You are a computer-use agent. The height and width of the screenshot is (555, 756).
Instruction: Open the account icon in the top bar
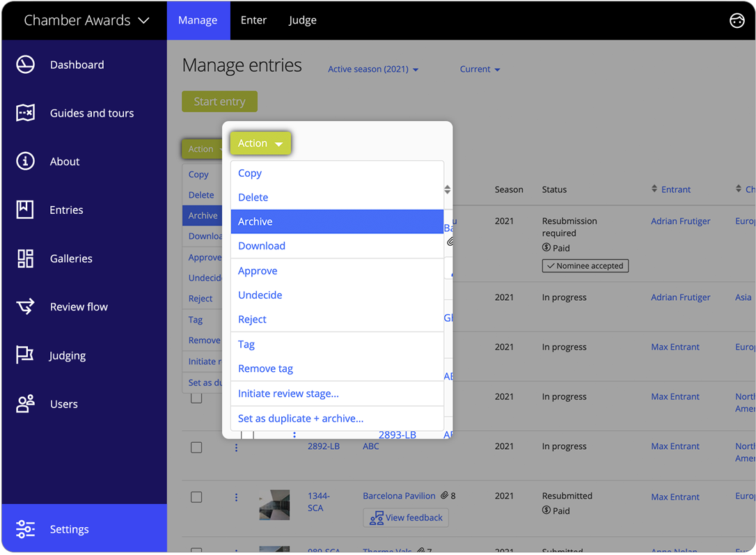(x=737, y=20)
